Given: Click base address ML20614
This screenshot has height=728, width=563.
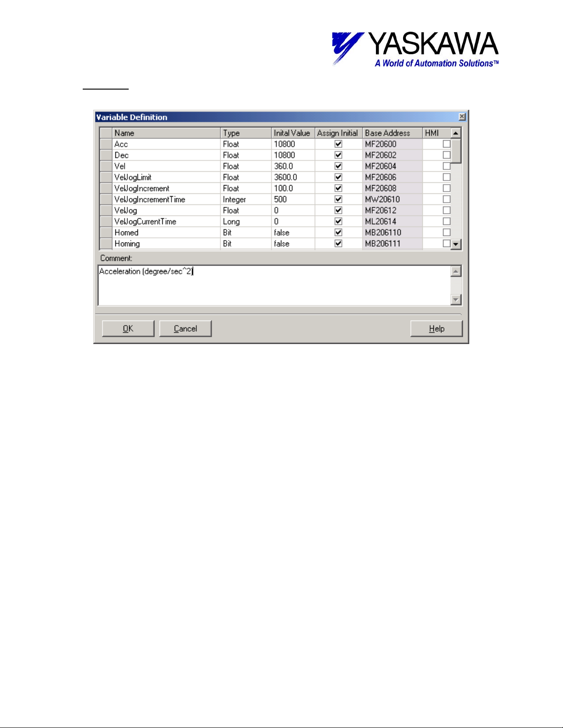Looking at the screenshot, I should (x=392, y=221).
